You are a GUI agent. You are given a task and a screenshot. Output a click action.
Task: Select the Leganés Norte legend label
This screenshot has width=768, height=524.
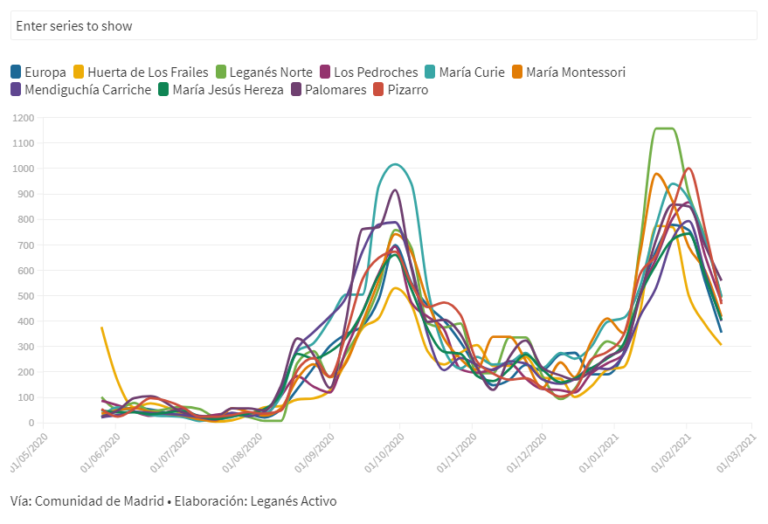point(271,72)
